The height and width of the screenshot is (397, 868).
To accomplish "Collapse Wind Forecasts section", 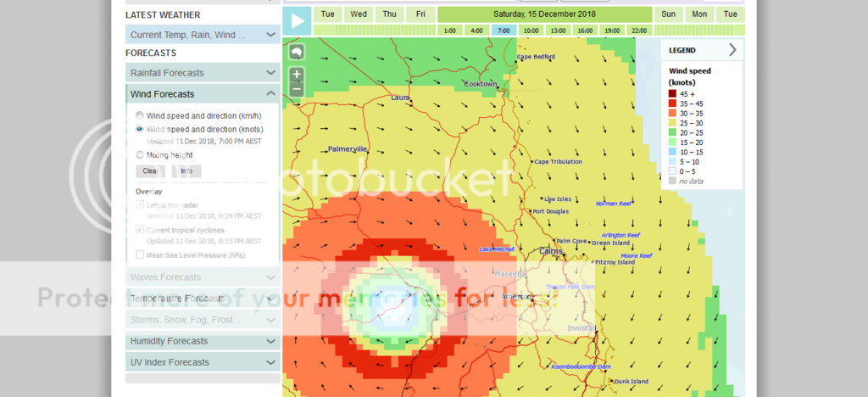I will pyautogui.click(x=203, y=94).
